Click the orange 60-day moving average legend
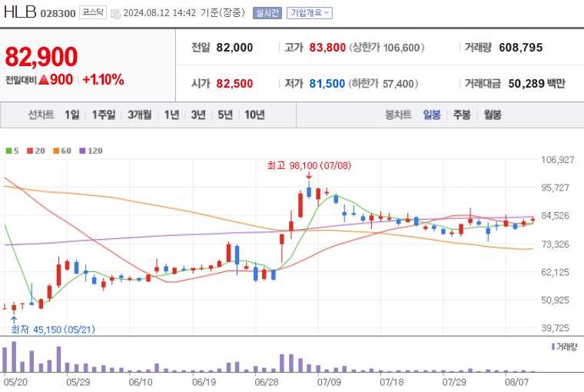584x392 pixels. click(62, 151)
